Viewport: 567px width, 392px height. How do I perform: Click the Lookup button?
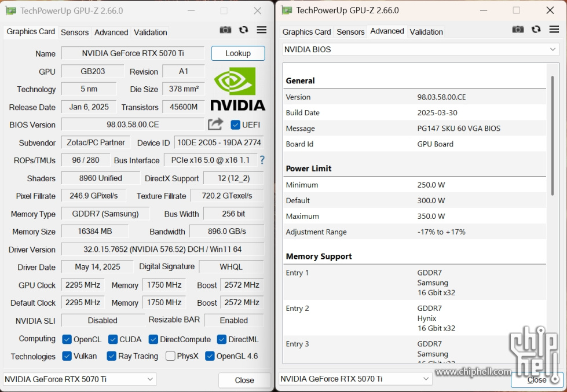click(238, 53)
